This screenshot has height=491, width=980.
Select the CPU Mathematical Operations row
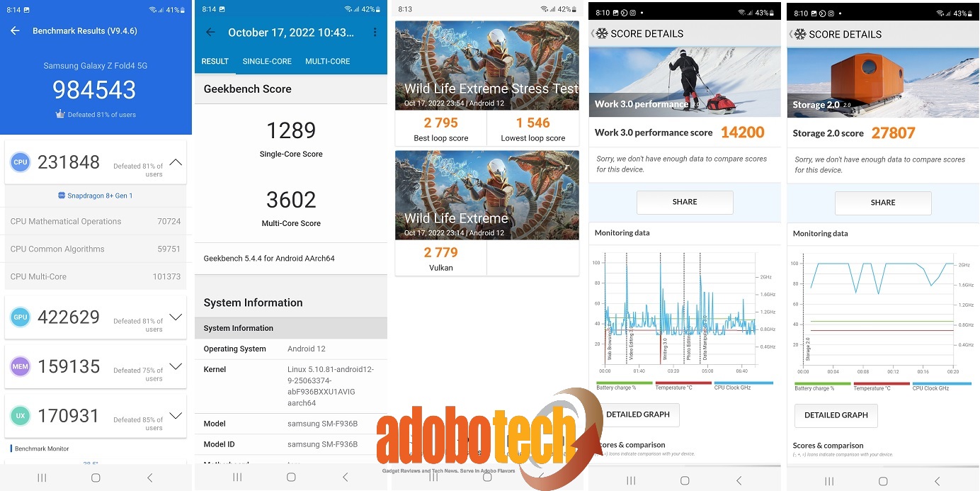[96, 221]
